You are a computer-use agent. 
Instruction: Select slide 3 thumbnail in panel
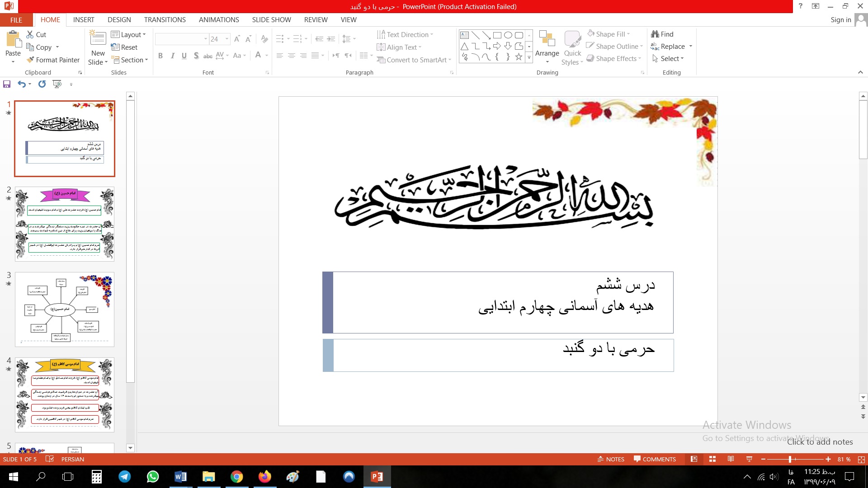[x=65, y=309]
